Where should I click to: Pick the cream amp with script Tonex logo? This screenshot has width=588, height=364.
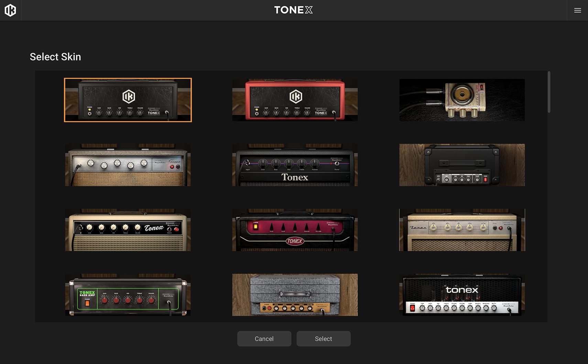point(128,230)
